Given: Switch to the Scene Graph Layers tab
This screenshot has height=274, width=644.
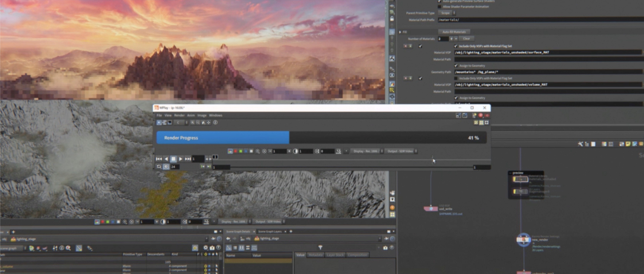Looking at the screenshot, I should tap(270, 231).
